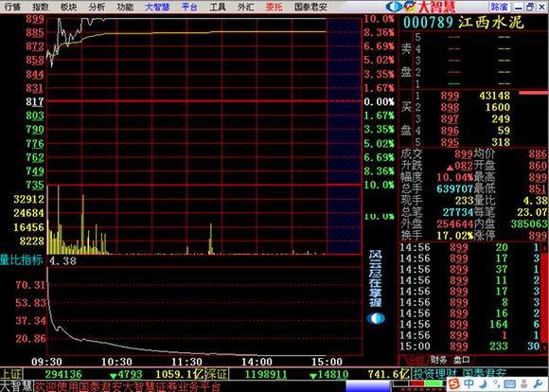Click the colorful 大智慧 chart logo icon
Viewport: 549px width, 392px height.
coord(411,7)
